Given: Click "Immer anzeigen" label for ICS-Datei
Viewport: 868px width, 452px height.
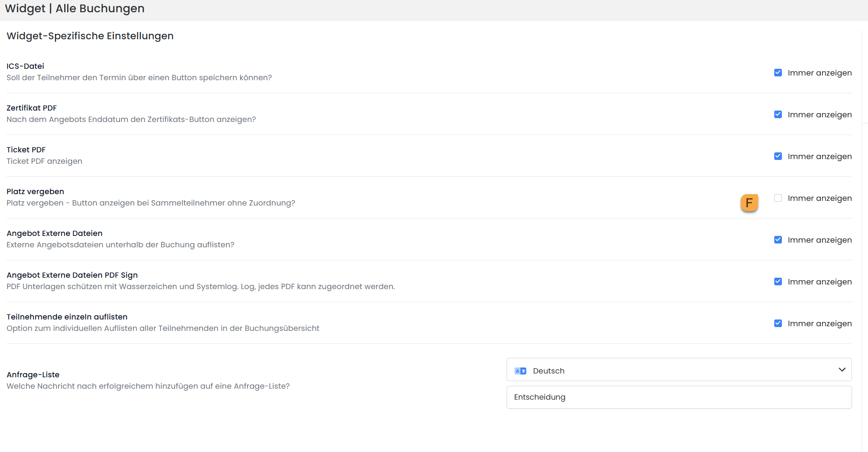Looking at the screenshot, I should 819,73.
